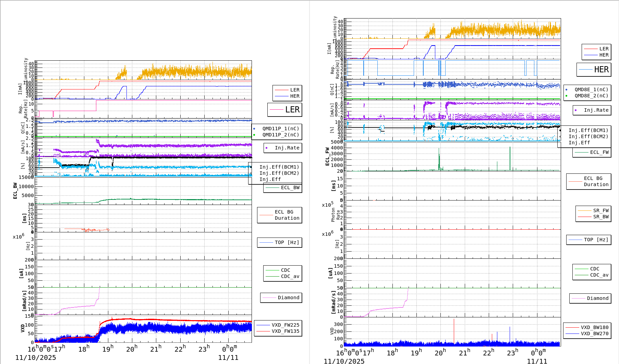This screenshot has height=364, width=619.
Task: Click the left plot 11/10/2025 date label
Action: tap(36, 357)
